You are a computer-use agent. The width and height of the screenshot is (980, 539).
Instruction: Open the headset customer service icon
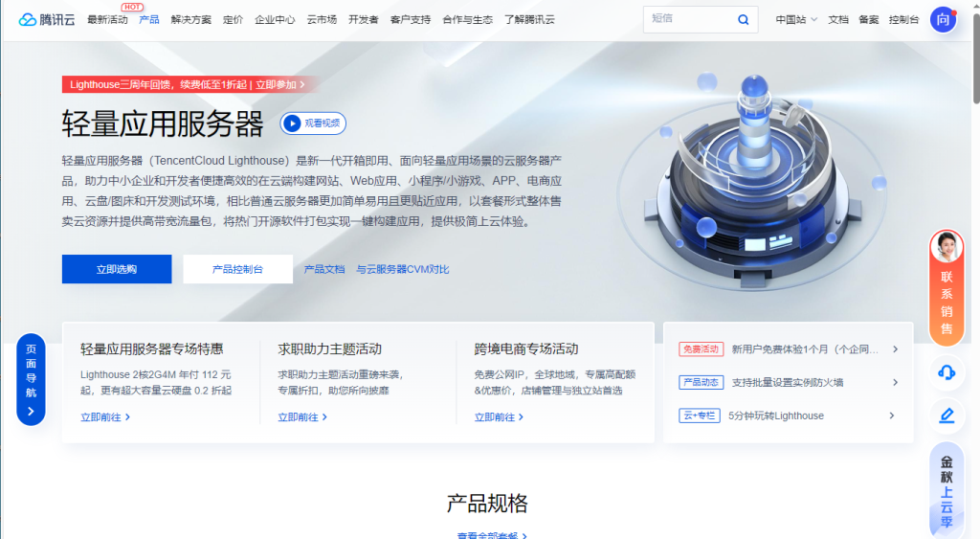947,372
